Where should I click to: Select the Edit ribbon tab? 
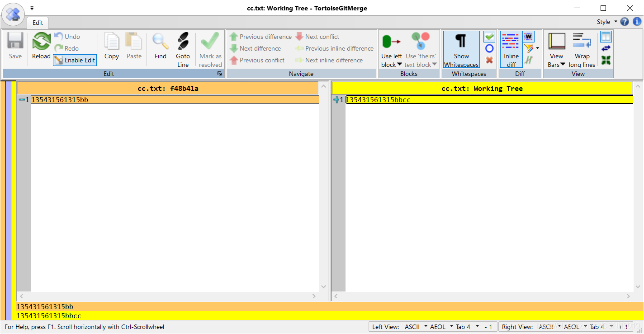coord(38,23)
